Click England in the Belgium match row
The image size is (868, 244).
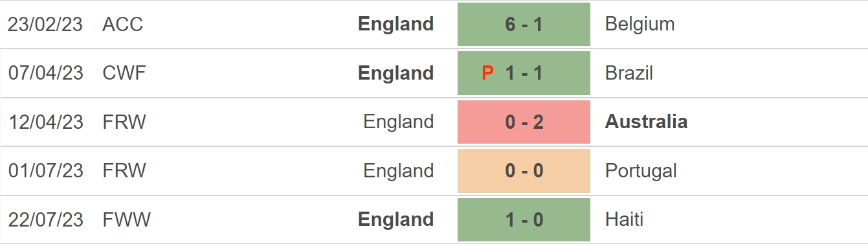click(x=395, y=25)
